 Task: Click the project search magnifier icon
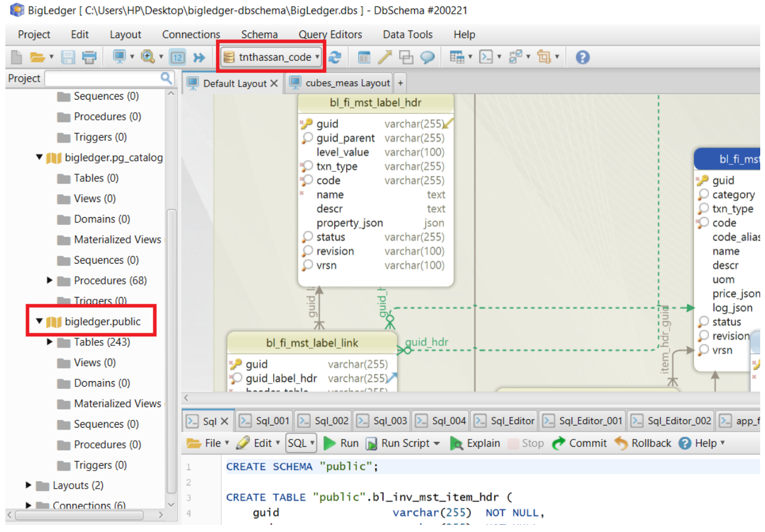point(166,78)
